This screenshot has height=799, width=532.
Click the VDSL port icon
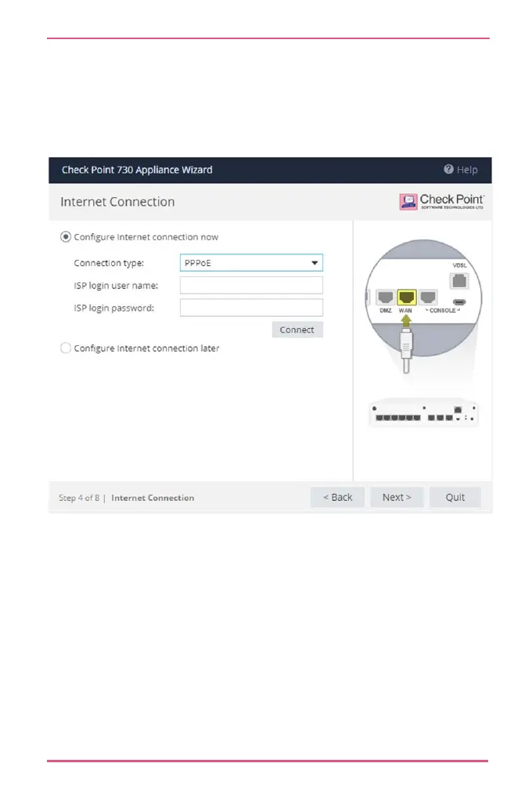tap(459, 281)
